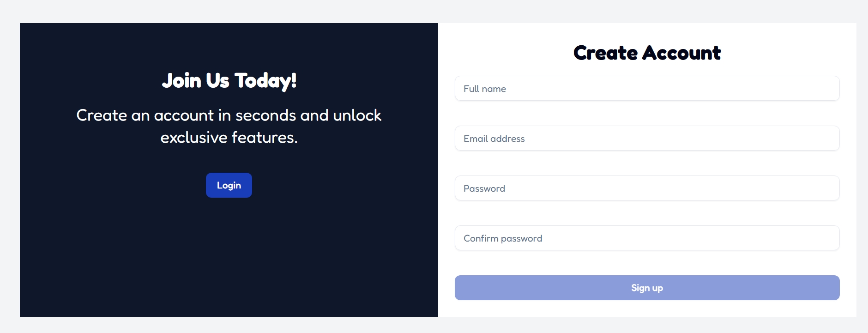Viewport: 868px width, 333px height.
Task: Click the gray page background margin
Action: [x=434, y=11]
